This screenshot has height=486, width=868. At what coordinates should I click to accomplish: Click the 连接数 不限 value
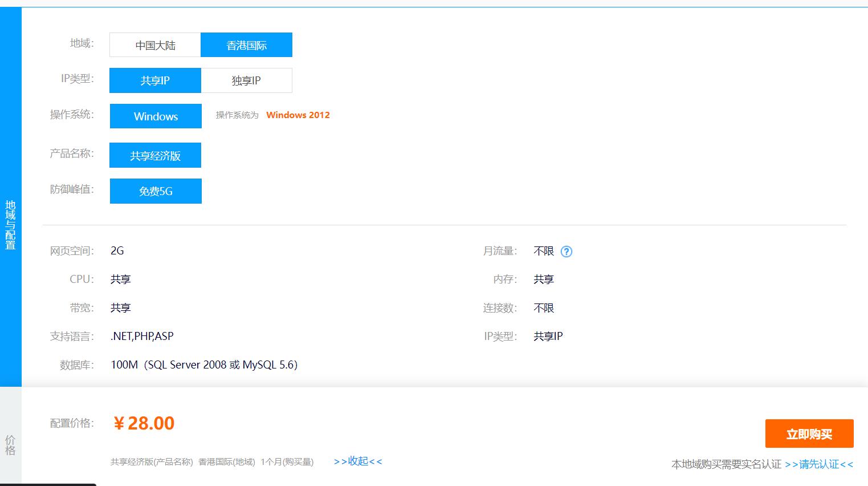[x=543, y=307]
